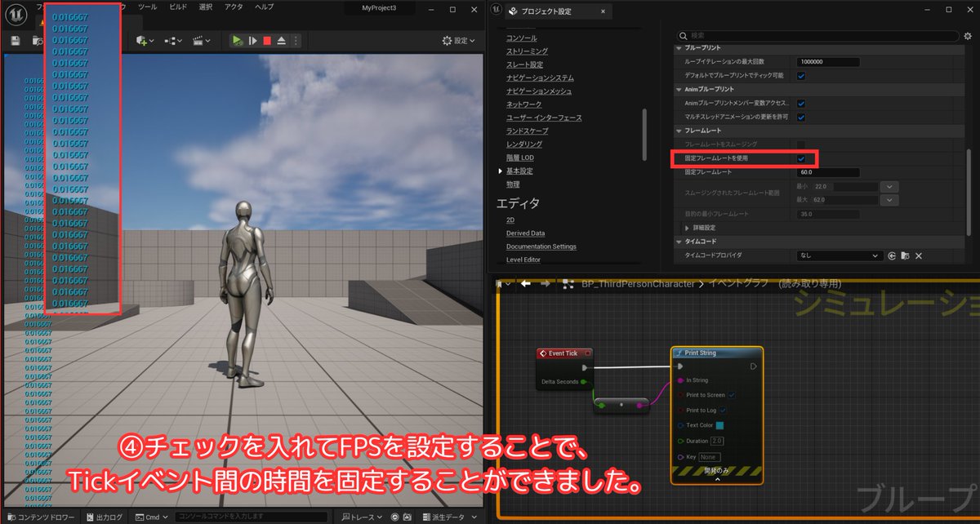
Task: Open the cinematics clapperboard menu
Action: [x=198, y=41]
